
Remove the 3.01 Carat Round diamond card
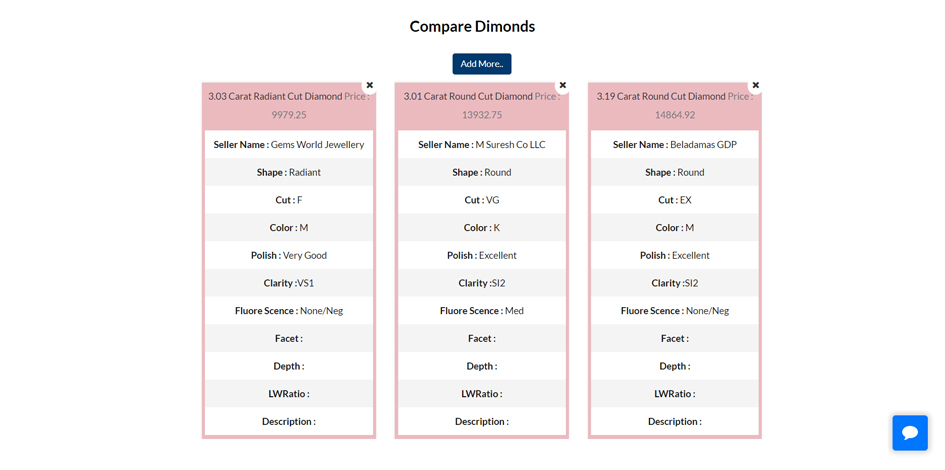tap(562, 85)
